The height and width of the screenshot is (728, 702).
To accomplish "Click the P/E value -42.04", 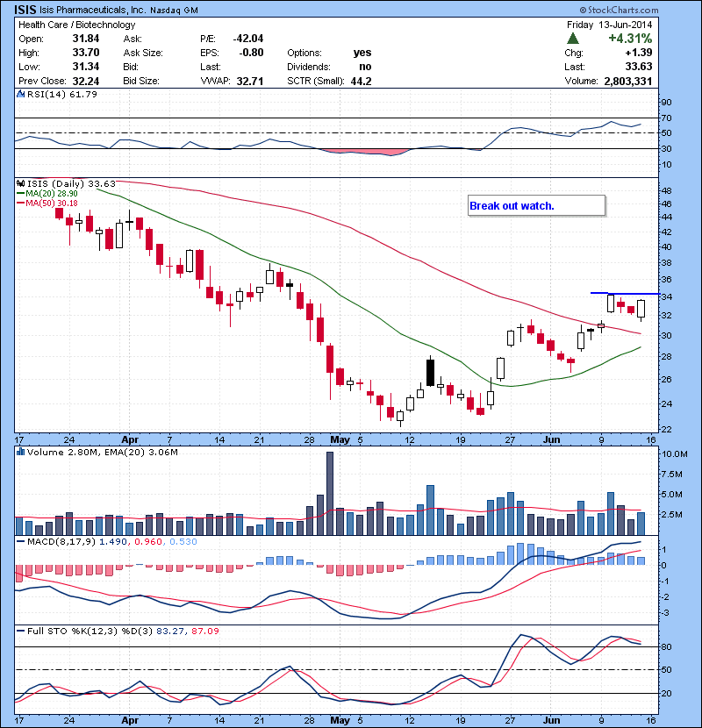I will tap(248, 39).
